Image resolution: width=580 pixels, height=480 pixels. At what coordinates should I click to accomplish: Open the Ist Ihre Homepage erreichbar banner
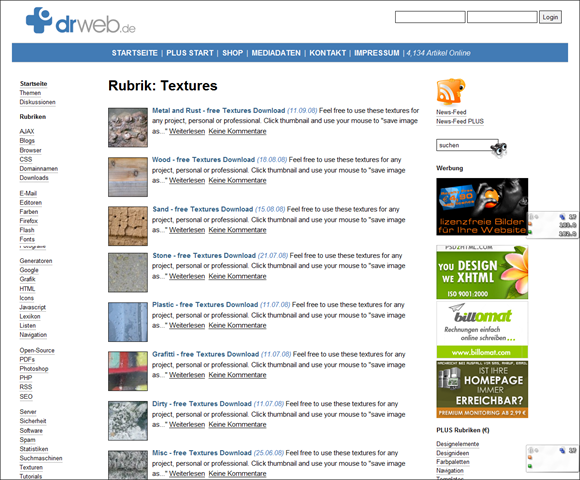tap(482, 389)
